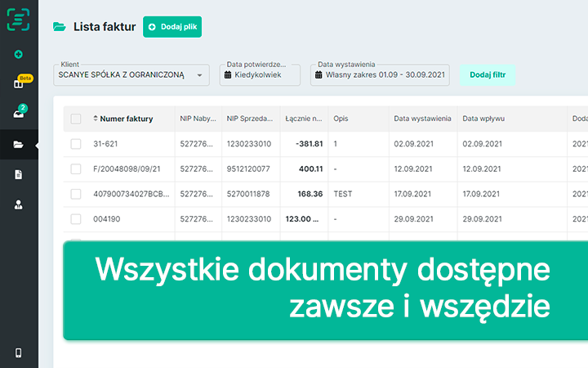Screen dimensions: 588x368
Task: Check the box for invoice 31-621
Action: coord(76,144)
